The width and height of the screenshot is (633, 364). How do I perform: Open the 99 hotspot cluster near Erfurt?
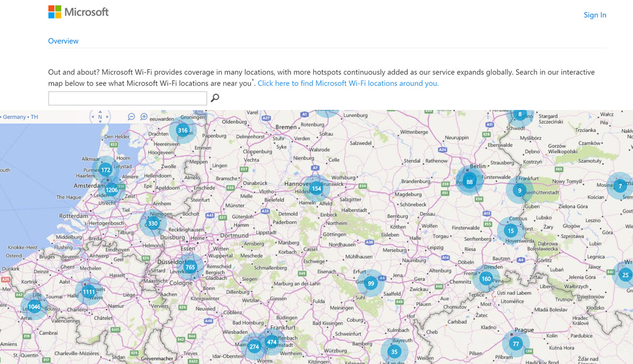371,283
